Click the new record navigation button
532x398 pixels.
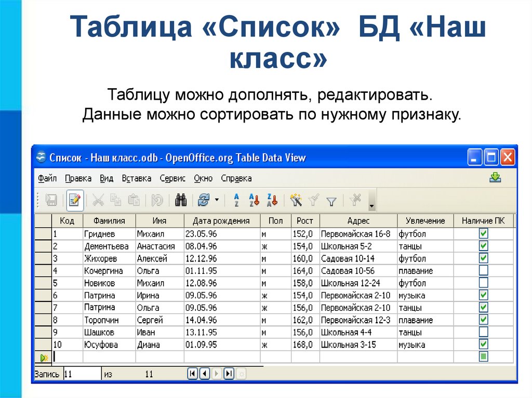pos(241,374)
